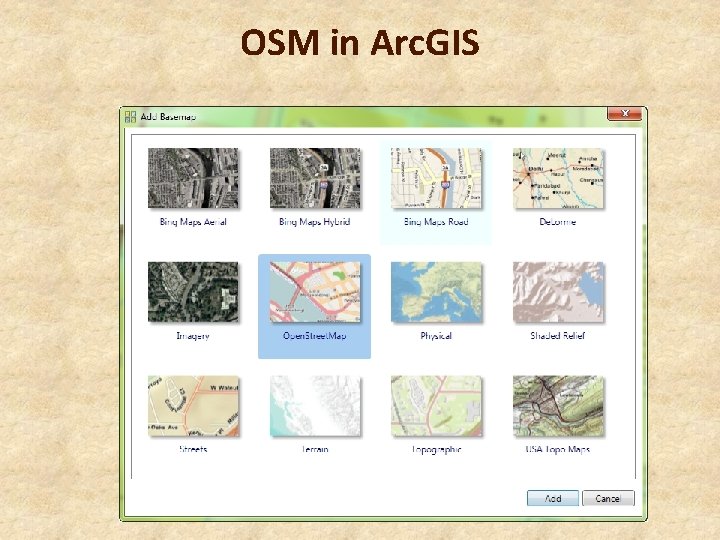The width and height of the screenshot is (720, 540).
Task: Click the 'Shaded Relief' label text
Action: (x=557, y=336)
